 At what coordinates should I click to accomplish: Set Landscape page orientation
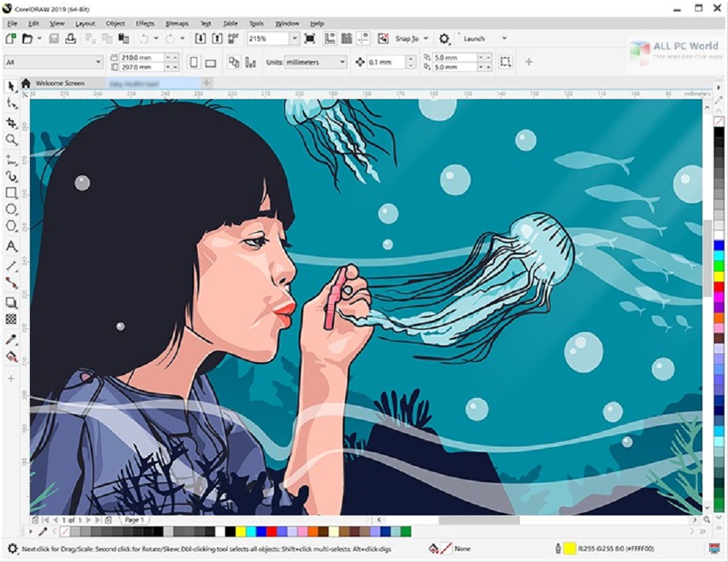pyautogui.click(x=211, y=62)
